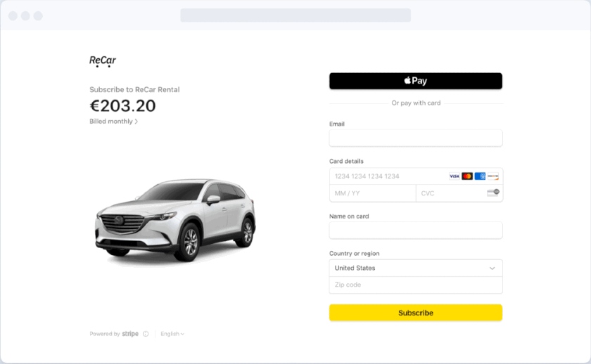Focus the card number field

click(x=416, y=176)
